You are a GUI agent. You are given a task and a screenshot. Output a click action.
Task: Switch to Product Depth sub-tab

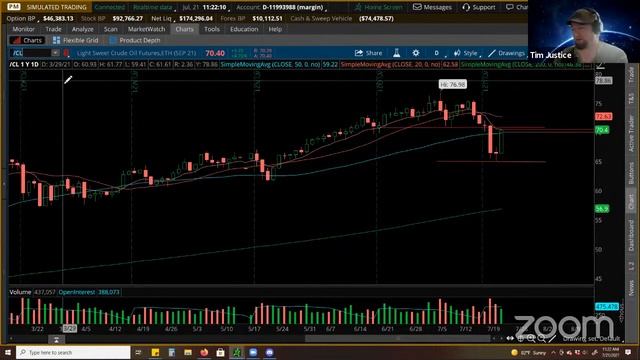(135, 40)
